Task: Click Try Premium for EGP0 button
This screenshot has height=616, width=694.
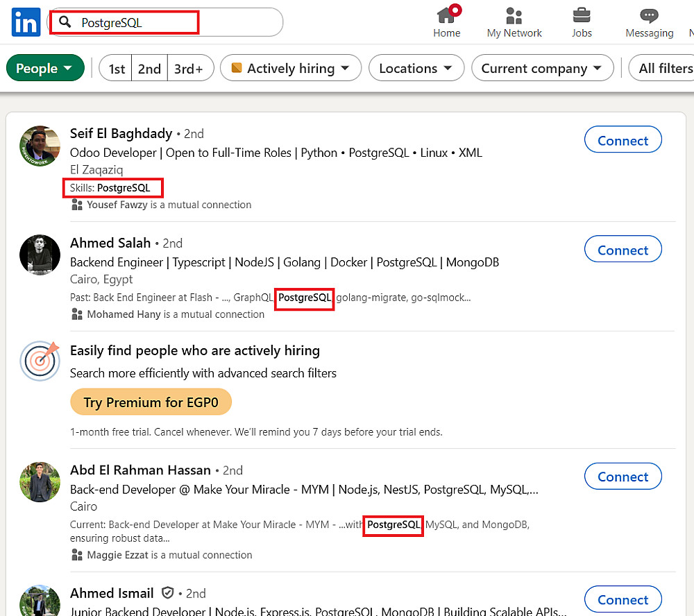Action: tap(151, 402)
